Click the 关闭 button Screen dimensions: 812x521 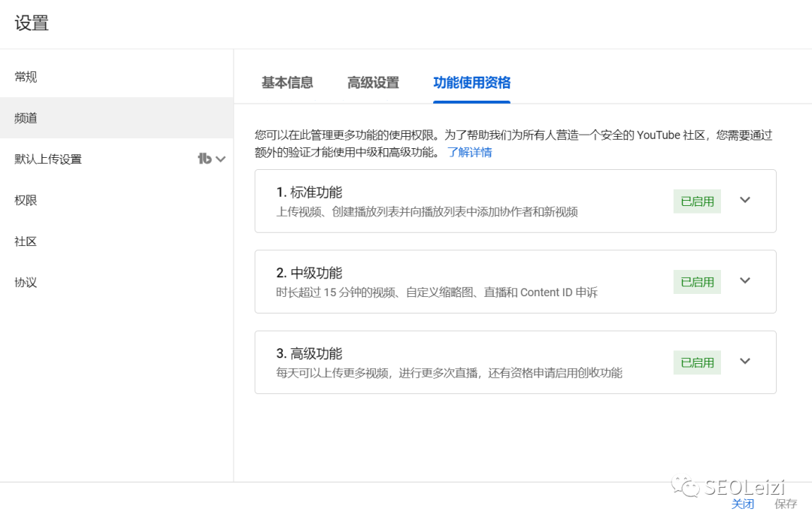click(743, 504)
